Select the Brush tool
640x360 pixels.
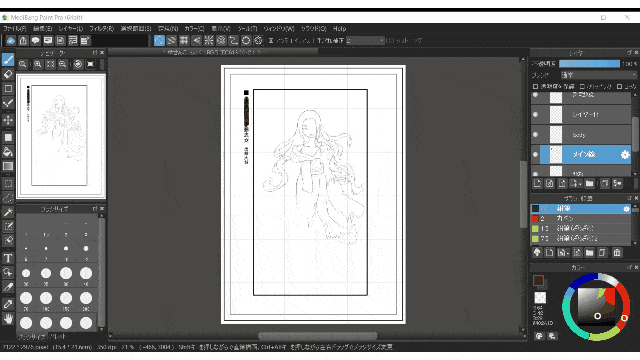click(x=8, y=60)
